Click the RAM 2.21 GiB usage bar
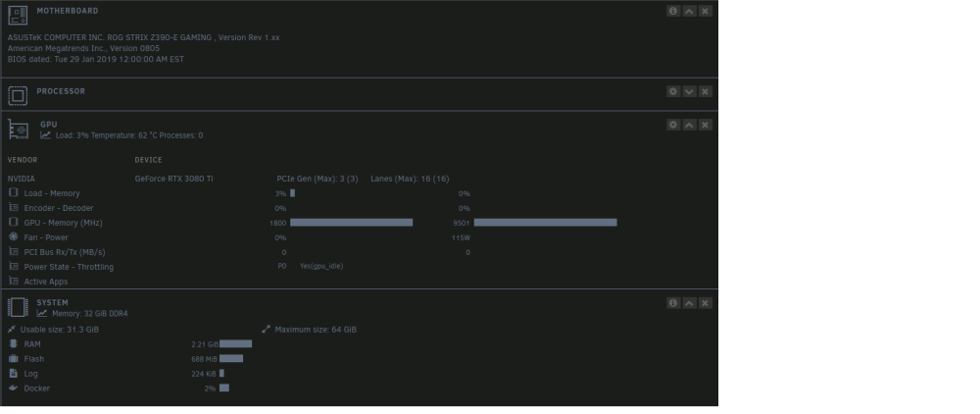 (x=235, y=344)
